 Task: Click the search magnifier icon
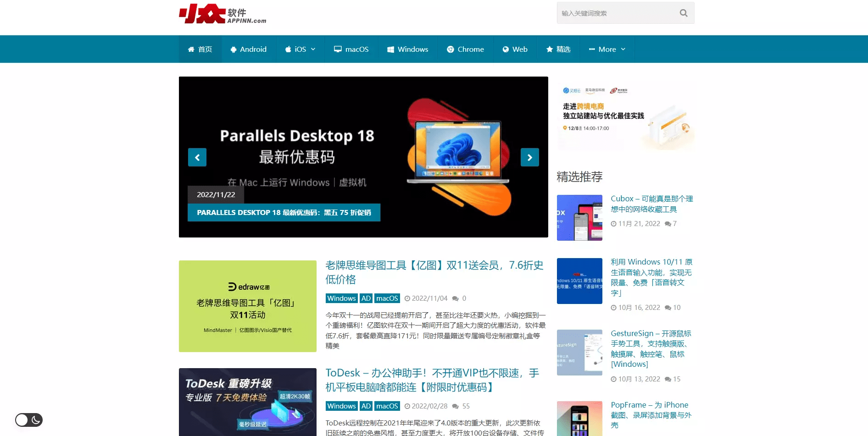click(683, 13)
